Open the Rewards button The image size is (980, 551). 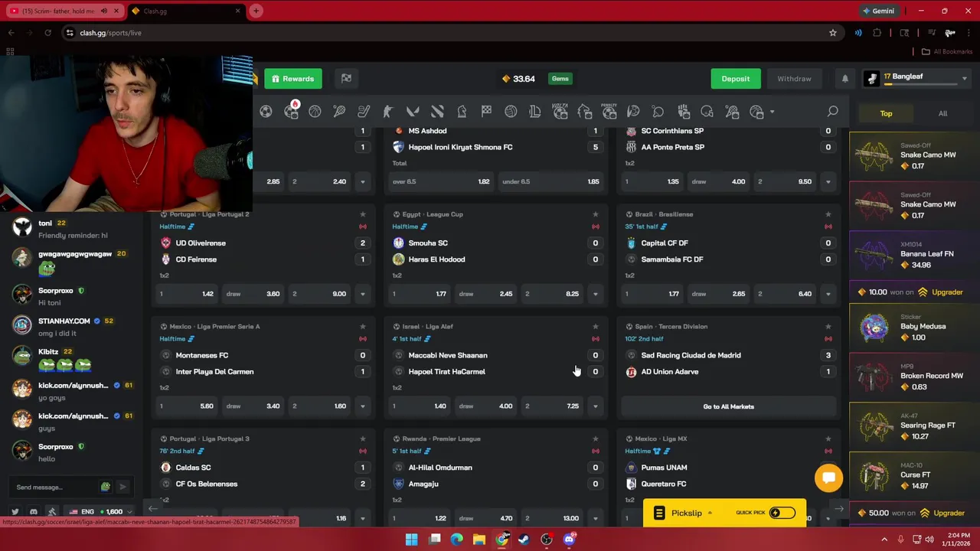(x=293, y=79)
